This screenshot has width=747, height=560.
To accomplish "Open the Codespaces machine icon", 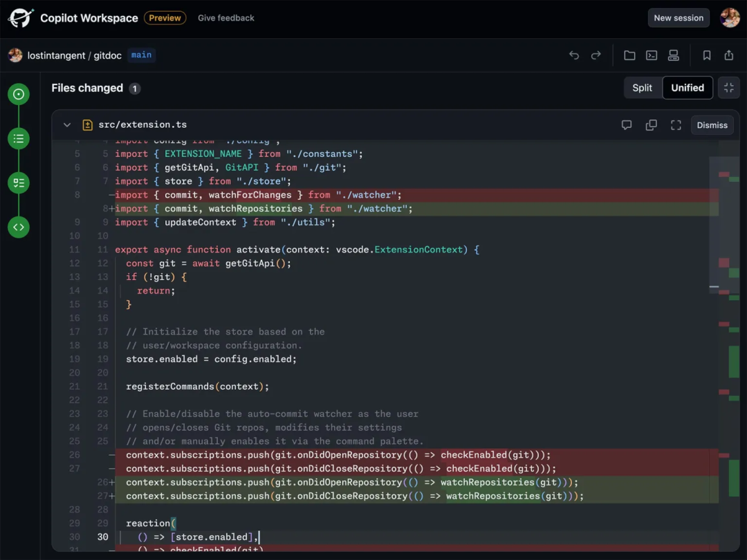I will point(674,55).
